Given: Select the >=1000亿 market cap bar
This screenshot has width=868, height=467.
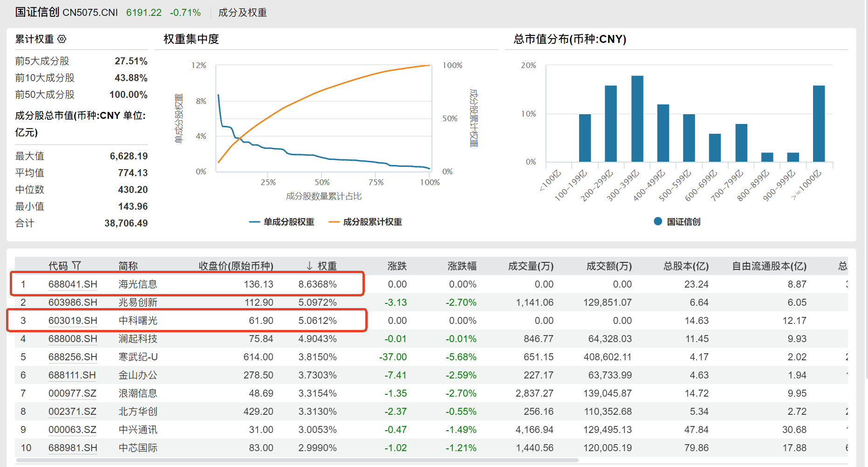Looking at the screenshot, I should pyautogui.click(x=819, y=124).
